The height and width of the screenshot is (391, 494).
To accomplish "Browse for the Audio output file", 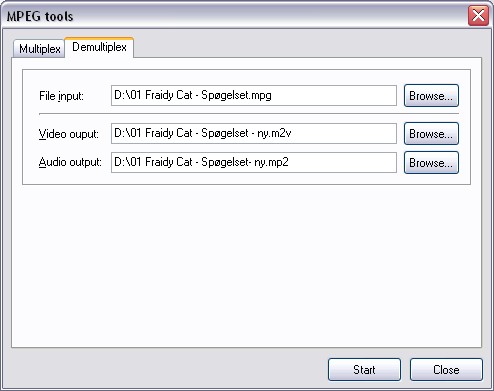I will [x=431, y=163].
